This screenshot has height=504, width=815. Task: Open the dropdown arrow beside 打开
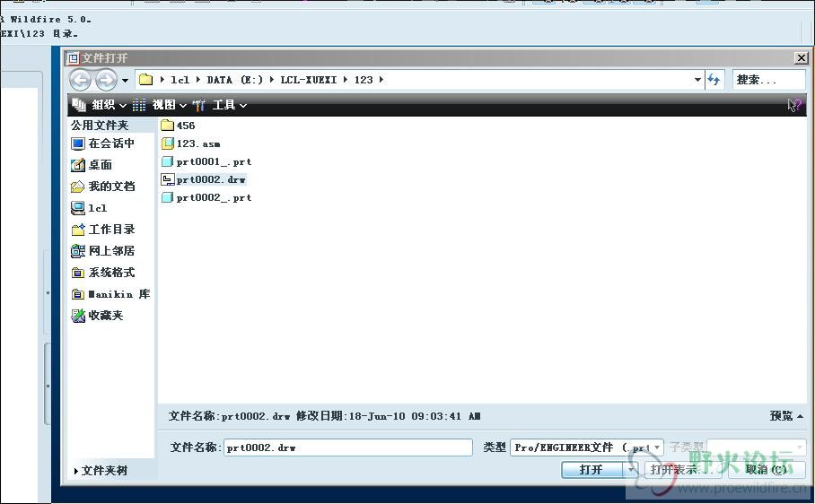tap(631, 470)
